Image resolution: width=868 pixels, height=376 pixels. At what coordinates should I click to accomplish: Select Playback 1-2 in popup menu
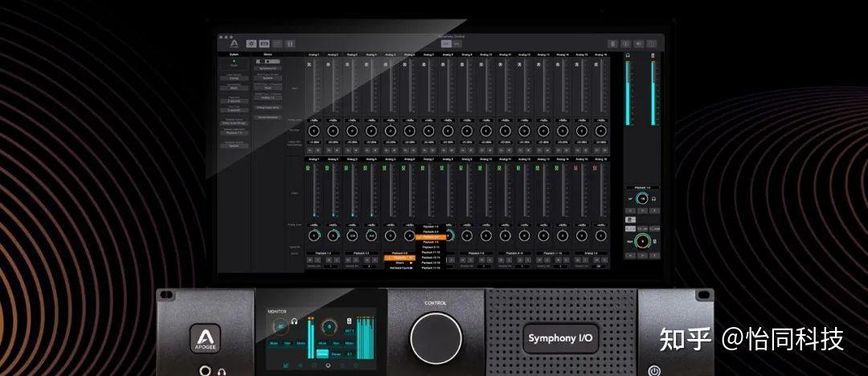click(431, 227)
